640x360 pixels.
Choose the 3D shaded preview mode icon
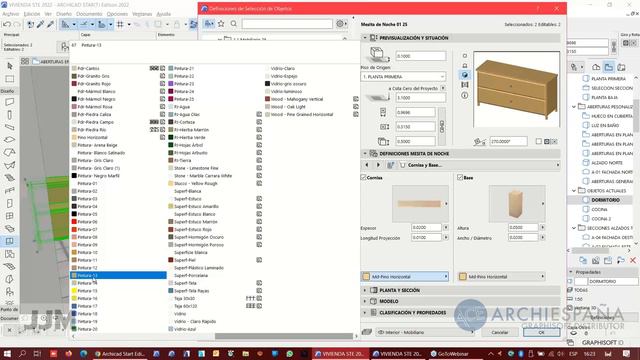click(x=464, y=75)
